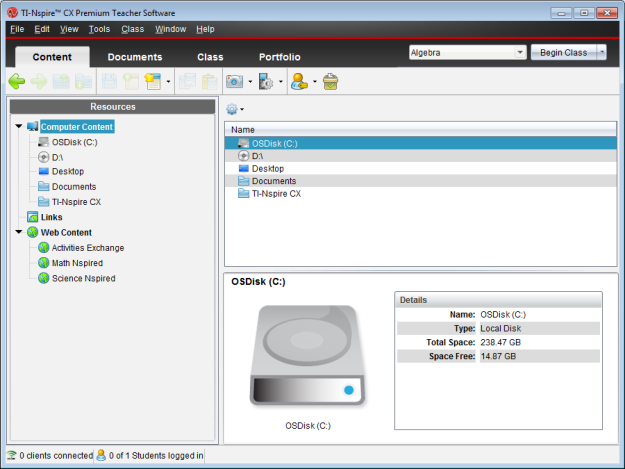Click the gear options icon above file list
The height and width of the screenshot is (469, 625).
[232, 108]
